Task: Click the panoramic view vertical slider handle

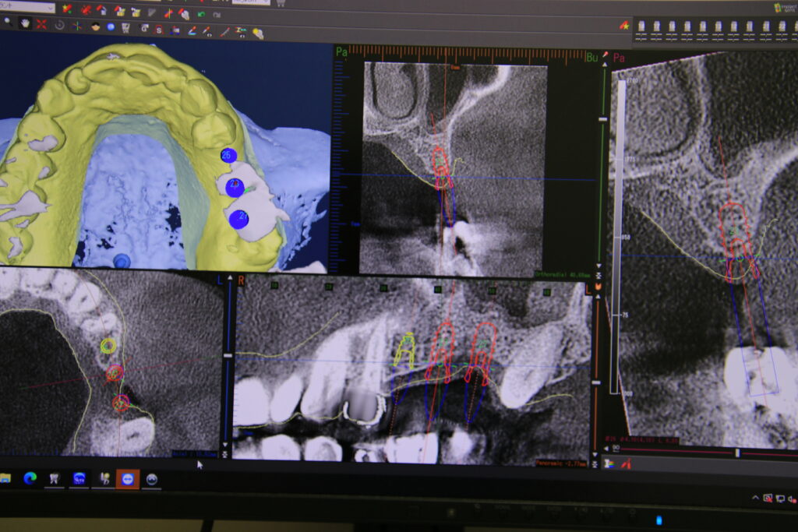Action: (x=596, y=382)
